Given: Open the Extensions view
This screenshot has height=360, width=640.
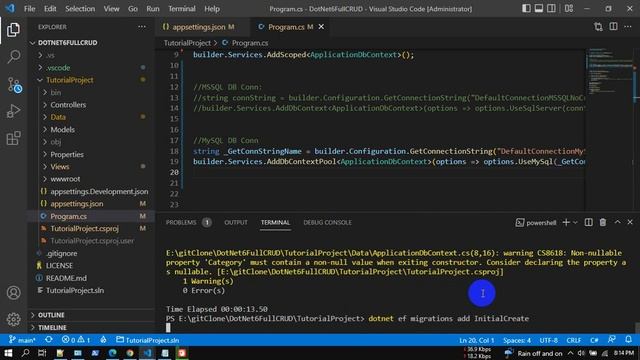Looking at the screenshot, I should pos(13,138).
